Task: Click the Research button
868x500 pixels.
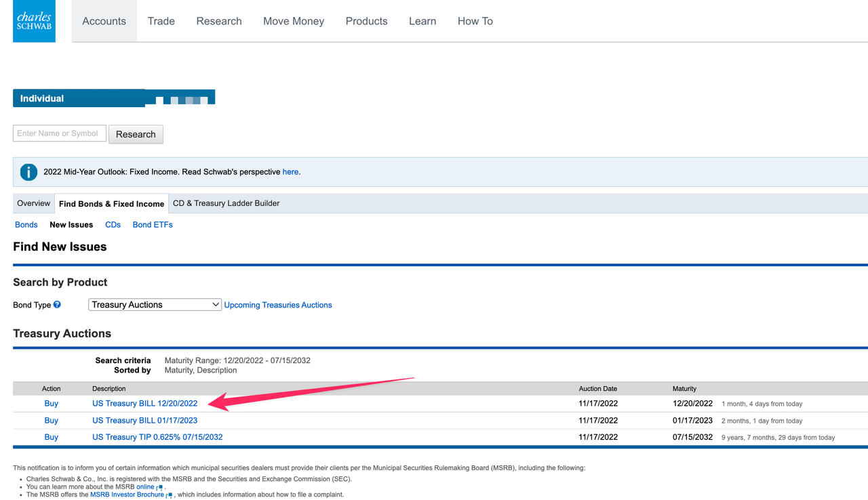Action: (x=136, y=134)
